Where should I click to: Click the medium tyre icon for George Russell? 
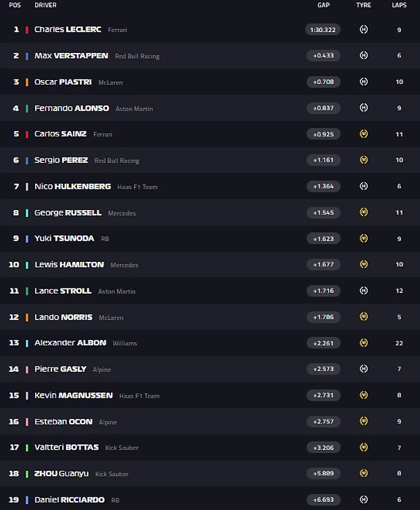pos(364,212)
